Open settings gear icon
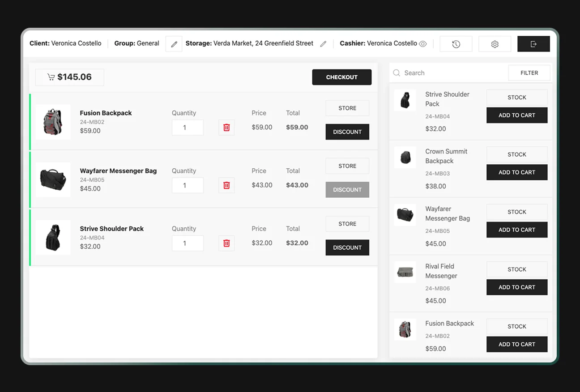Image resolution: width=580 pixels, height=392 pixels. pyautogui.click(x=495, y=44)
